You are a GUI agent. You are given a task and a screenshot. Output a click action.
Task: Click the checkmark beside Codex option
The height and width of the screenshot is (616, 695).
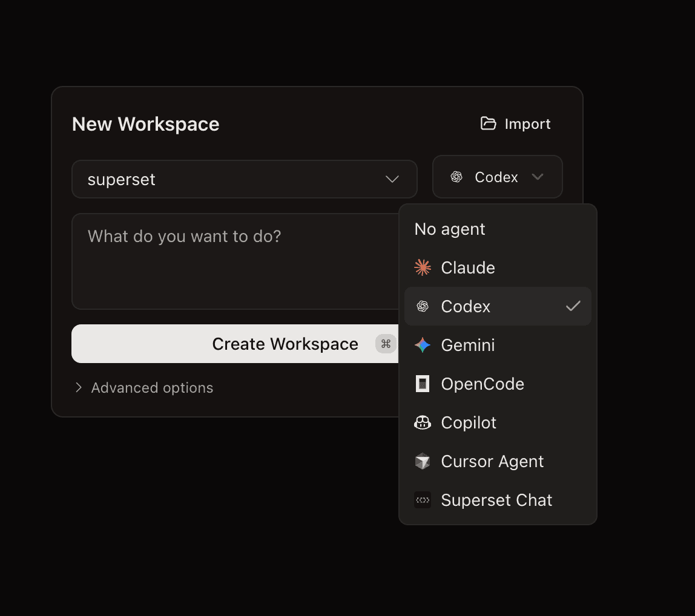coord(573,306)
